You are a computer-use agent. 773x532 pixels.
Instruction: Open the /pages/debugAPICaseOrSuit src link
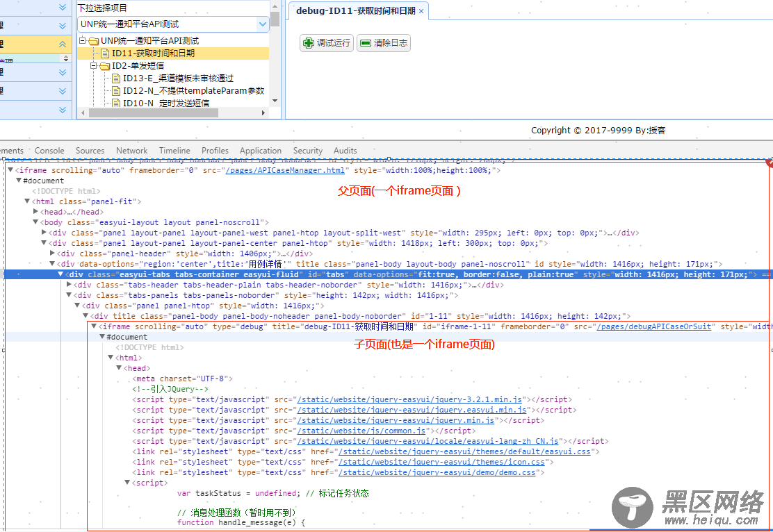[654, 326]
